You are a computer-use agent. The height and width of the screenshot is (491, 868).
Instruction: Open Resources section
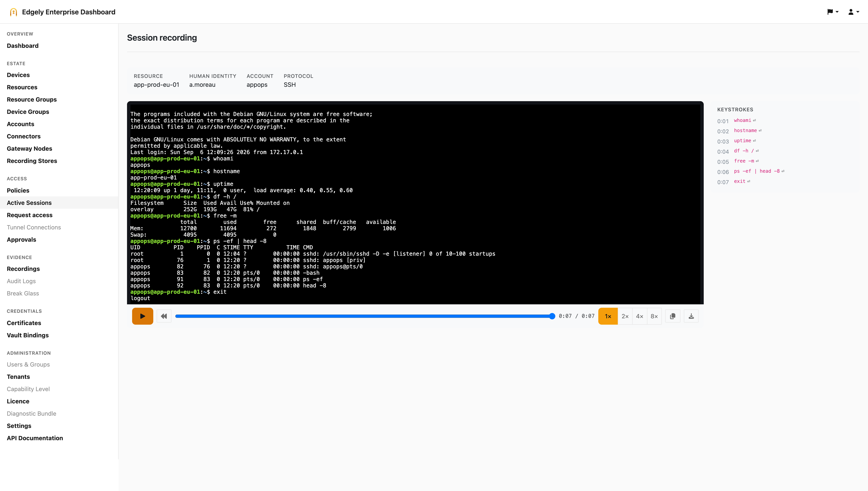(x=22, y=87)
